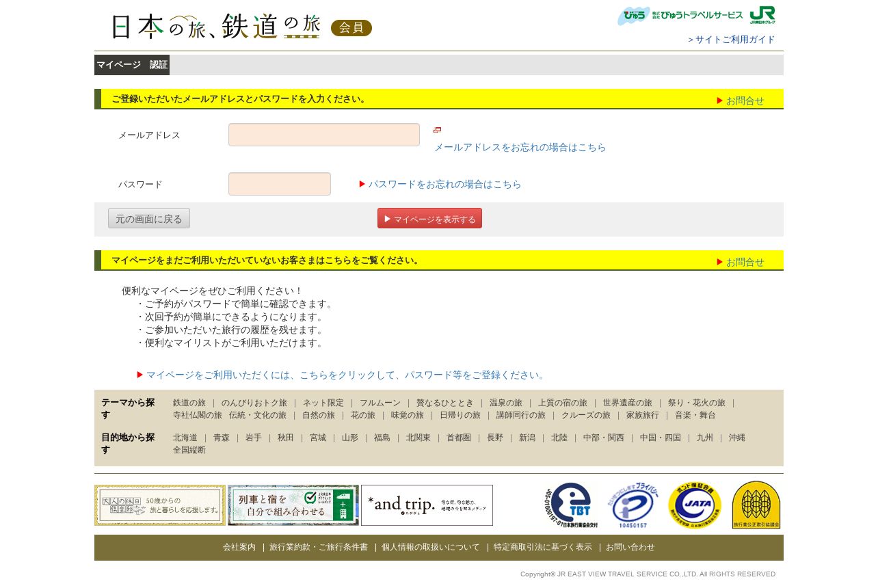
Task: Select 北関東 destination
Action: [418, 438]
